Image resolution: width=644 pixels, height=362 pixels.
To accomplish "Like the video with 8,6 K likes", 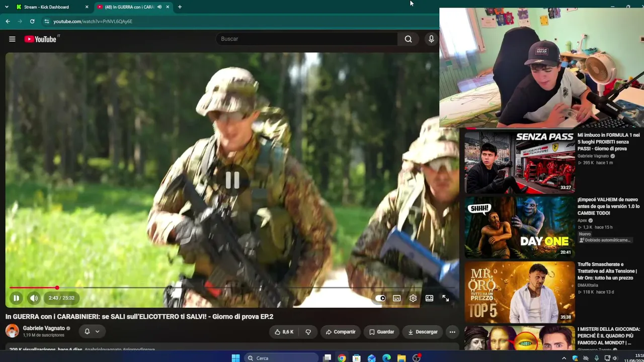I will 284,332.
